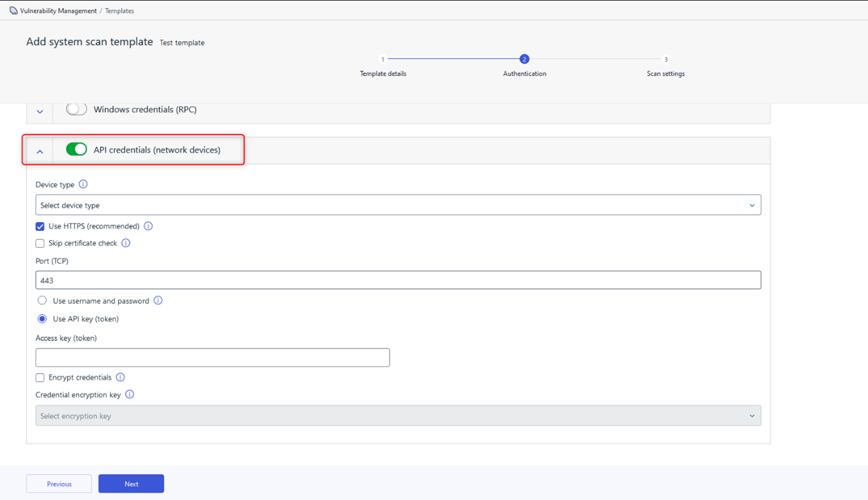868x500 pixels.
Task: Click info icon next to Skip certificate check
Action: pos(126,243)
